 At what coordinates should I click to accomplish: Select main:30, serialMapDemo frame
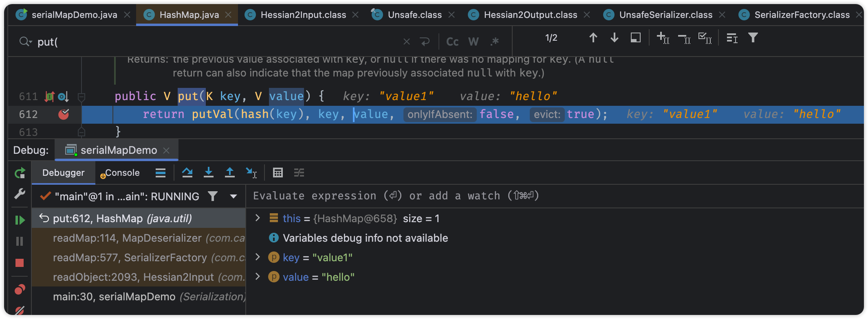(x=139, y=297)
